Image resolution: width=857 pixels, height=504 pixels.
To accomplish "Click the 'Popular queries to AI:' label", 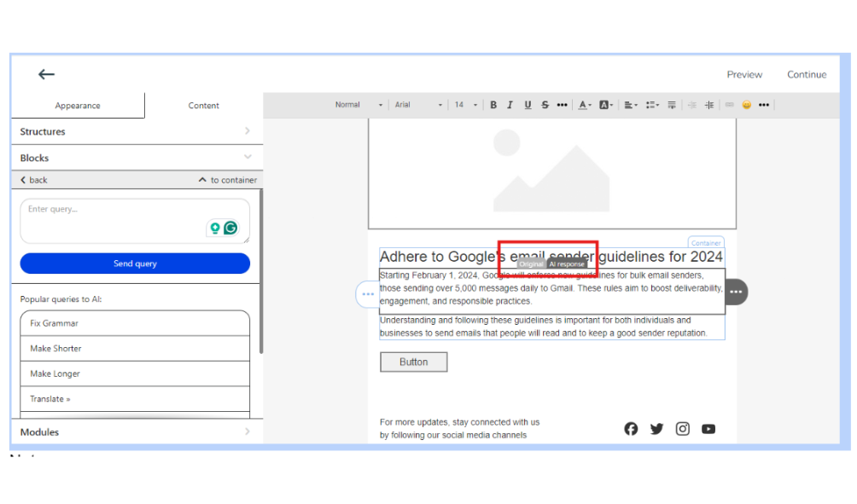I will 61,299.
